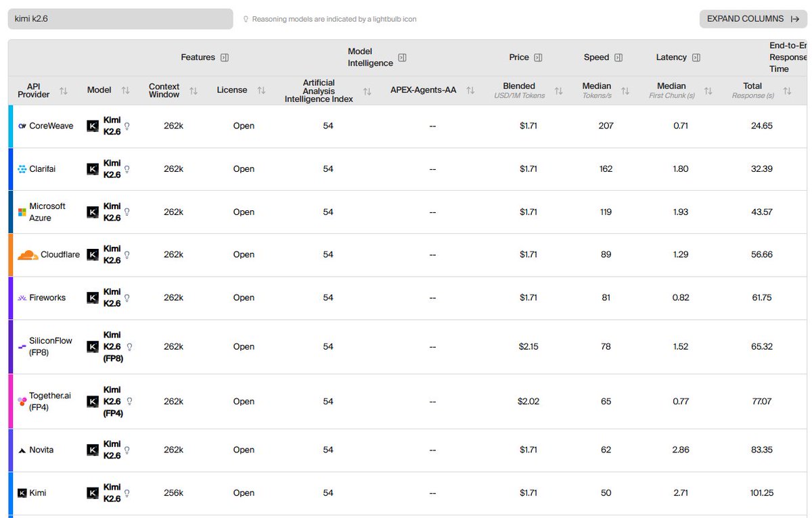The height and width of the screenshot is (518, 812).
Task: Click the CoreWeave provider logo
Action: pyautogui.click(x=22, y=126)
